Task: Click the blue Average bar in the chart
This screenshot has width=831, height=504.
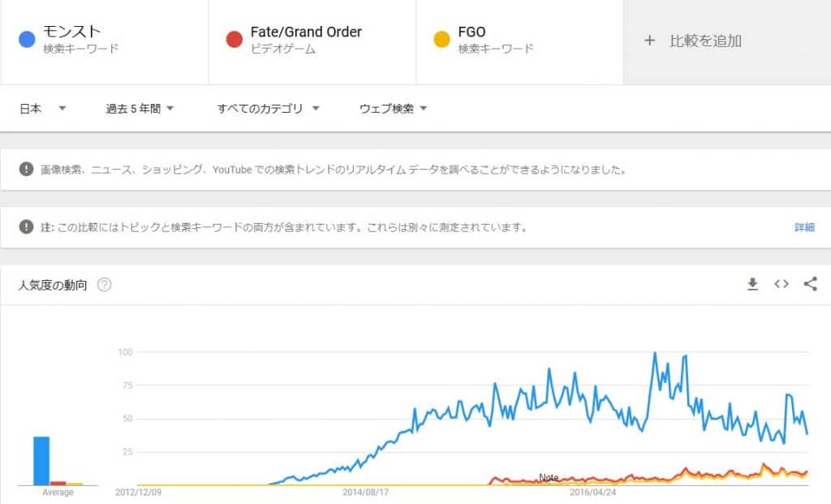Action: pos(41,460)
